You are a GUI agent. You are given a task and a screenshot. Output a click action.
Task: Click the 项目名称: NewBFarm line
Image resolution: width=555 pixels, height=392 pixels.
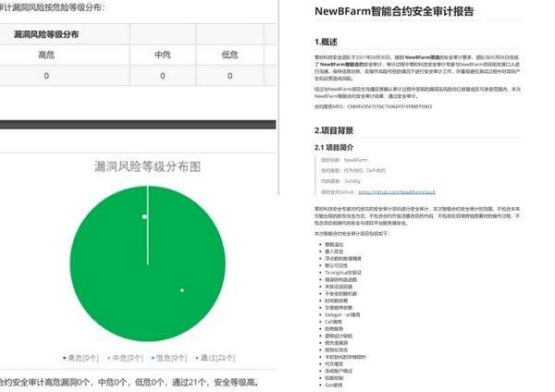pyautogui.click(x=344, y=160)
